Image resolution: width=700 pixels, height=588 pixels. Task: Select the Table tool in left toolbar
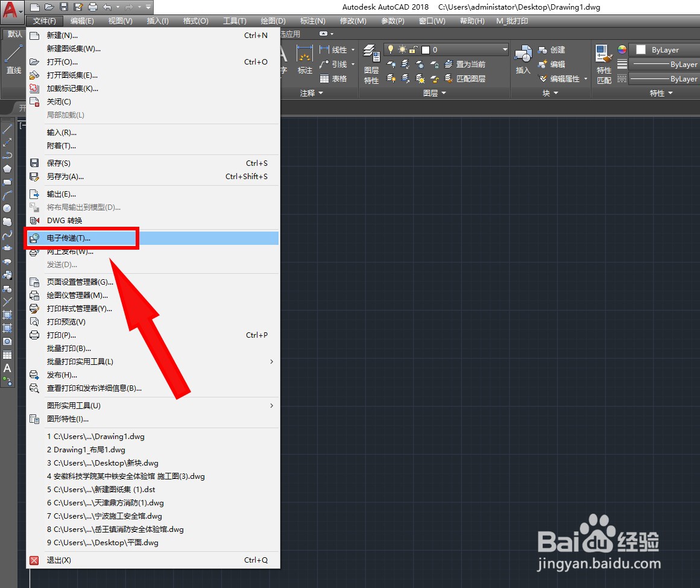click(7, 355)
